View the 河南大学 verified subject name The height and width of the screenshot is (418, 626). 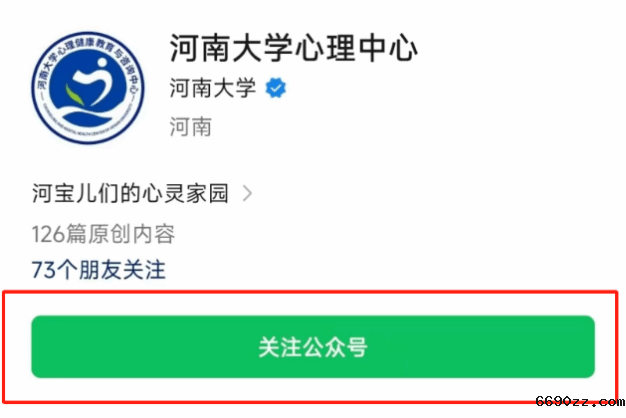[x=213, y=88]
